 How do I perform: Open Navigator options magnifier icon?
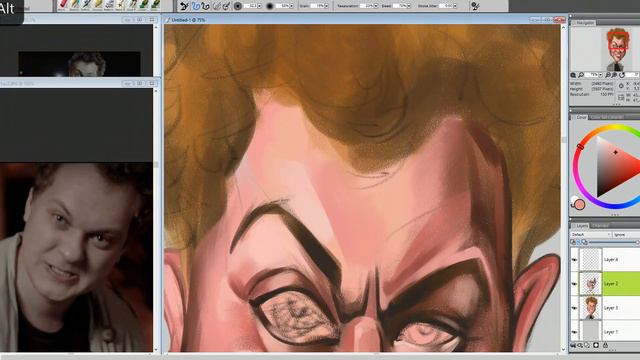tap(573, 75)
